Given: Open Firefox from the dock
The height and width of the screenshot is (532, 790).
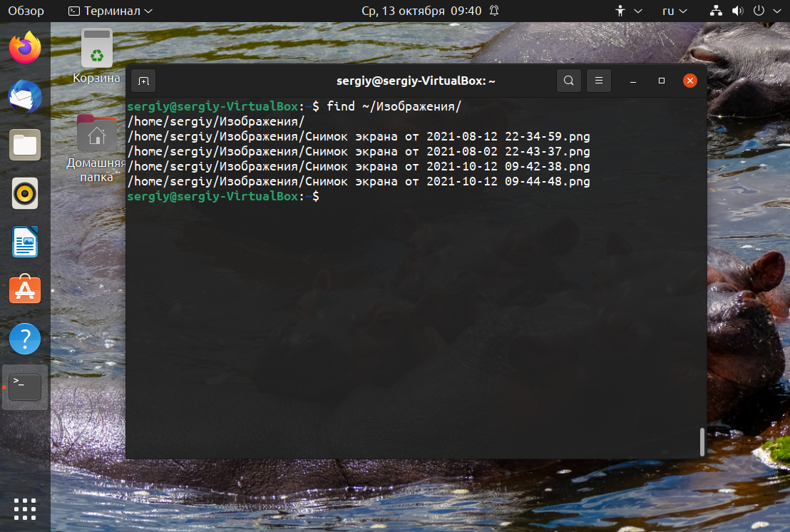Looking at the screenshot, I should tap(25, 48).
